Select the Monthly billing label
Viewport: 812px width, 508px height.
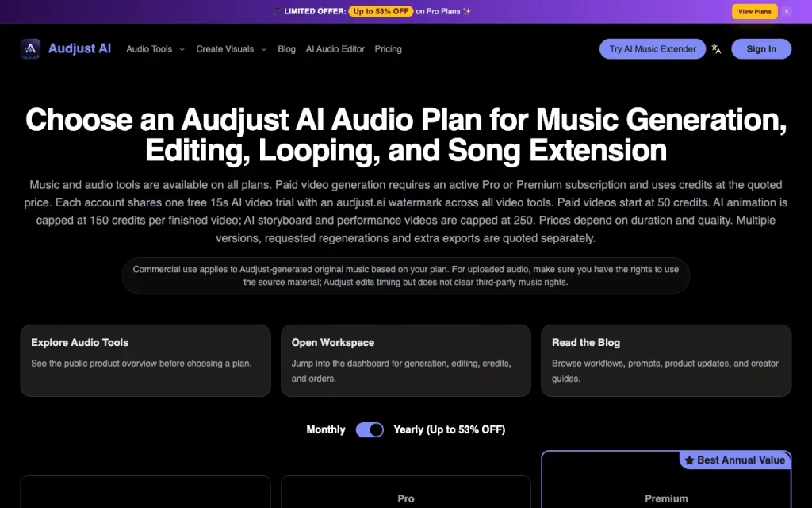click(x=326, y=429)
